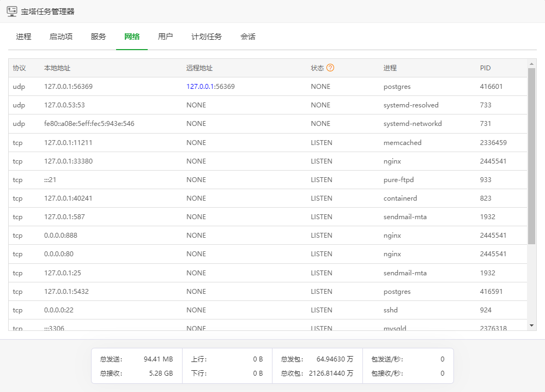The width and height of the screenshot is (545, 392).
Task: Click the systemd-resolved process name
Action: click(x=411, y=105)
